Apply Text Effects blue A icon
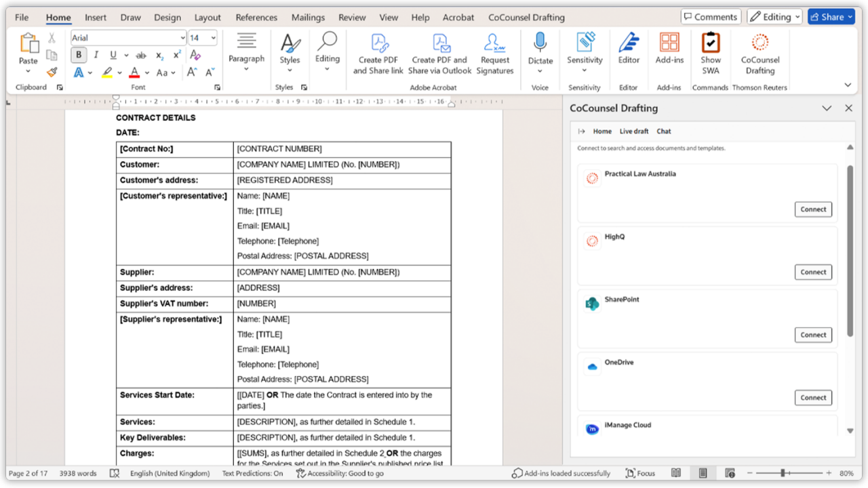 (x=79, y=73)
